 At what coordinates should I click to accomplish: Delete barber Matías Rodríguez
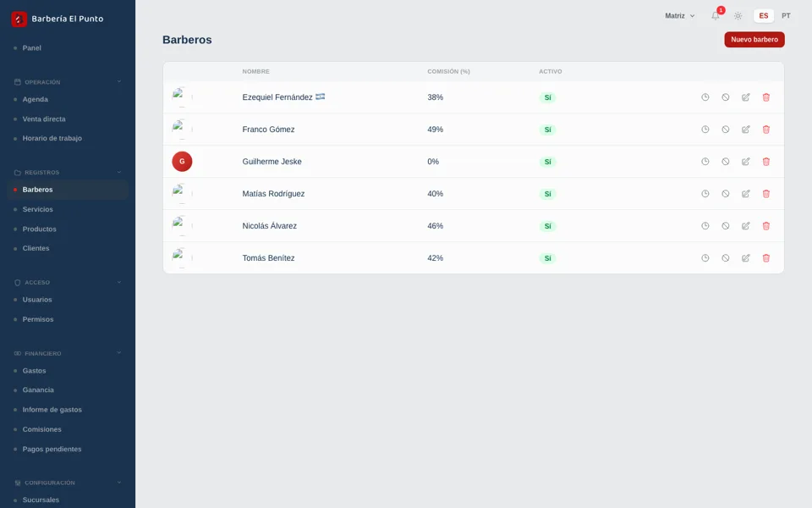click(766, 194)
